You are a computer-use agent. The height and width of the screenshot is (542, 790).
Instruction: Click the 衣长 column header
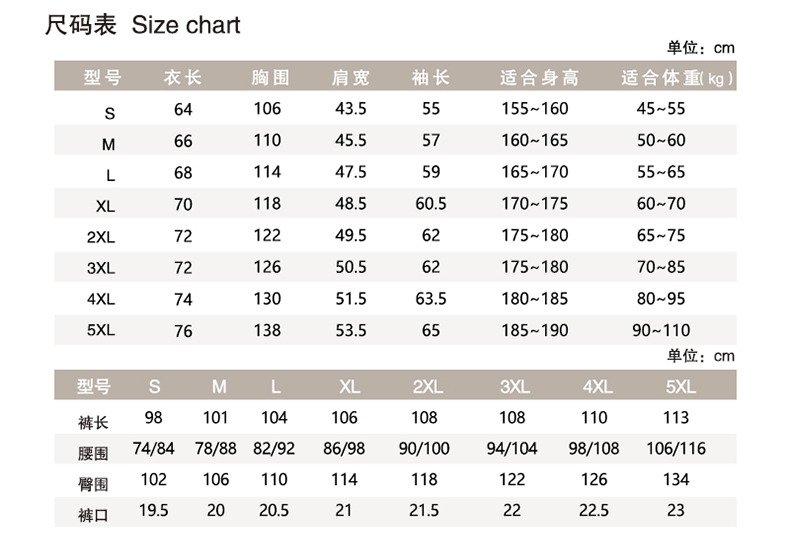(x=183, y=77)
